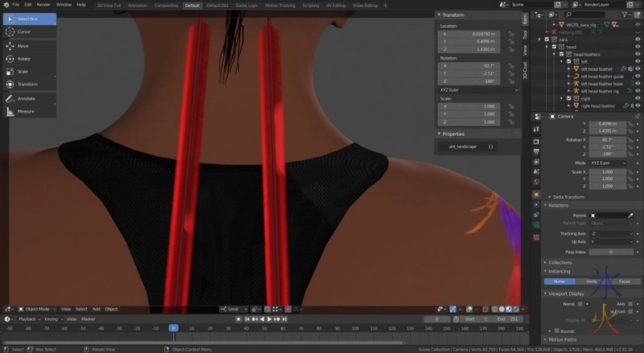Open the Render menu
The image size is (644, 353).
[x=44, y=5]
